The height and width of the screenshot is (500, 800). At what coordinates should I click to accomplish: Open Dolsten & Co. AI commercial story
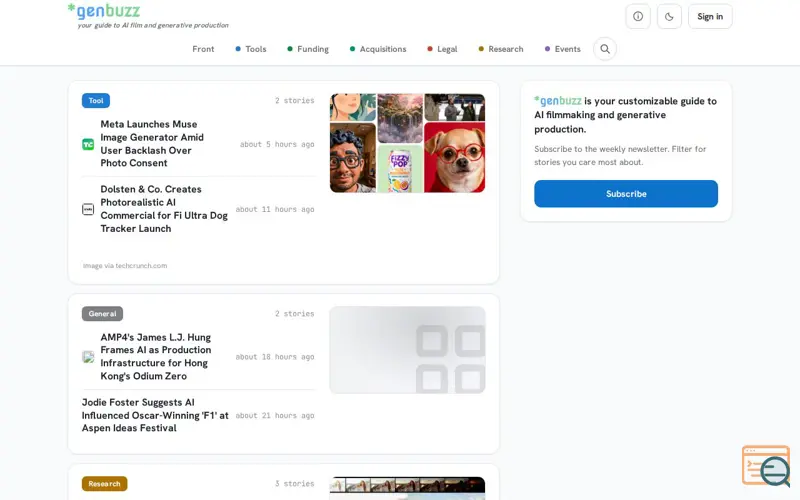pyautogui.click(x=164, y=209)
